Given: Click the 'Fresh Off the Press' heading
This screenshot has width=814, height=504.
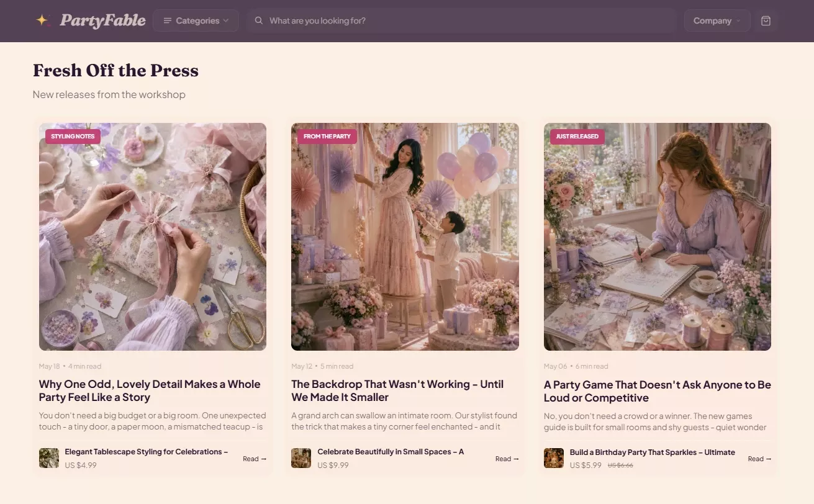Looking at the screenshot, I should click(115, 71).
